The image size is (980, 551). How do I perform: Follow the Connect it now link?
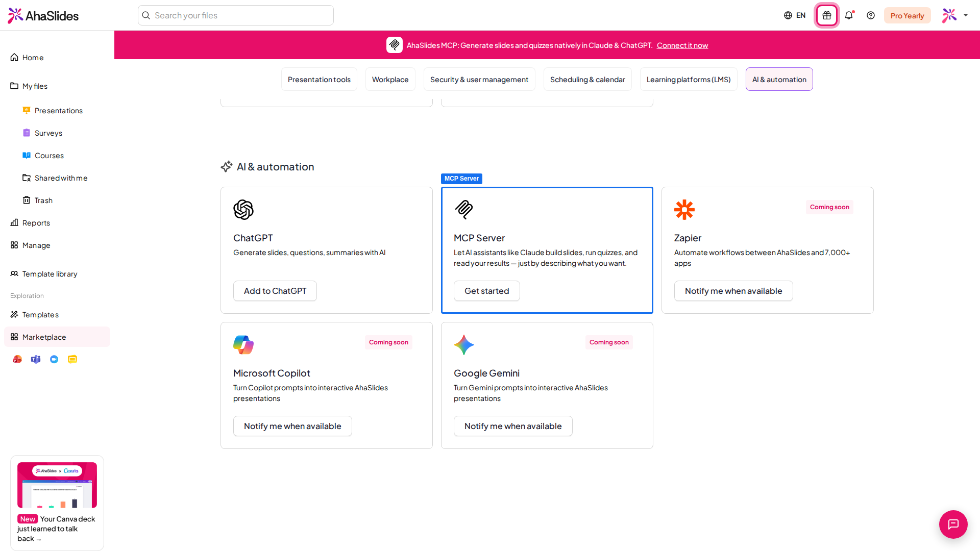(682, 45)
